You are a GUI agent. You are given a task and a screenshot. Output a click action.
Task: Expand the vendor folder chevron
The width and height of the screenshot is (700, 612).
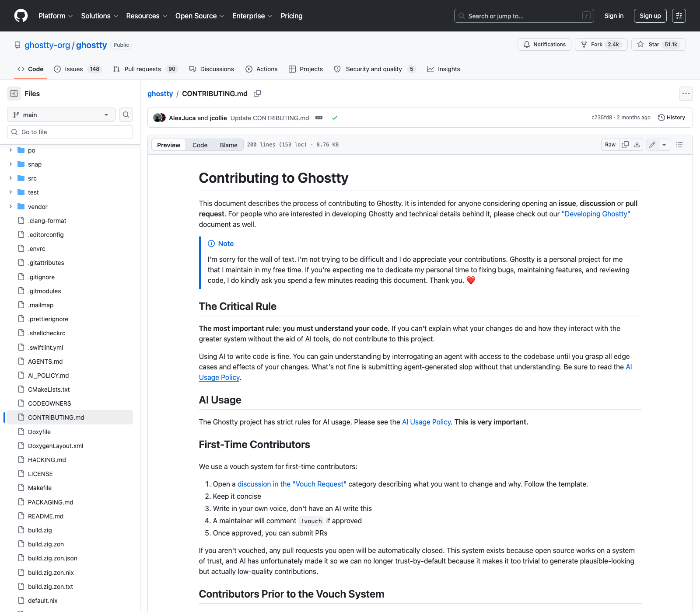(10, 206)
